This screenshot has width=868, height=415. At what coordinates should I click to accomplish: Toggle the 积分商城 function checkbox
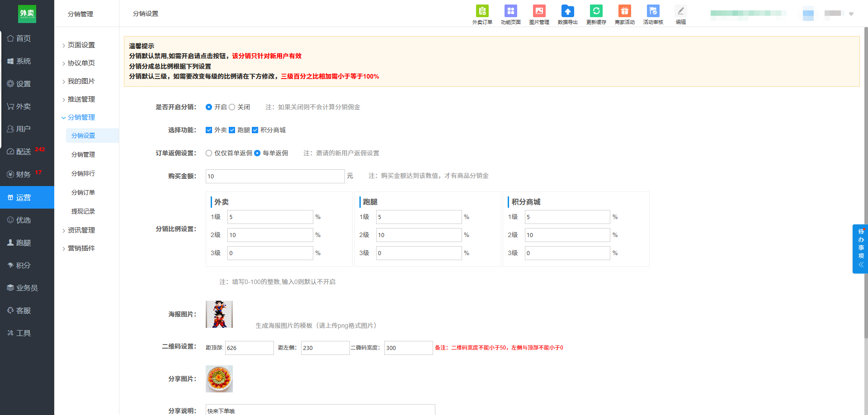[255, 130]
